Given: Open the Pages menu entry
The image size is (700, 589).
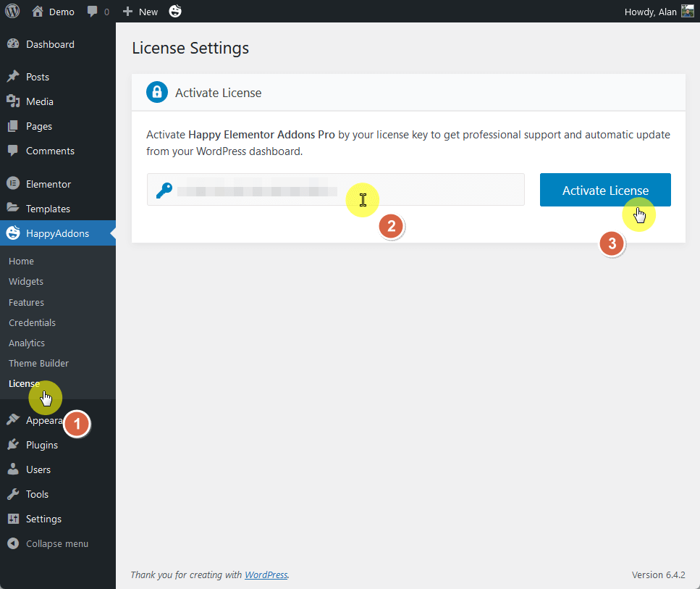Looking at the screenshot, I should (39, 127).
